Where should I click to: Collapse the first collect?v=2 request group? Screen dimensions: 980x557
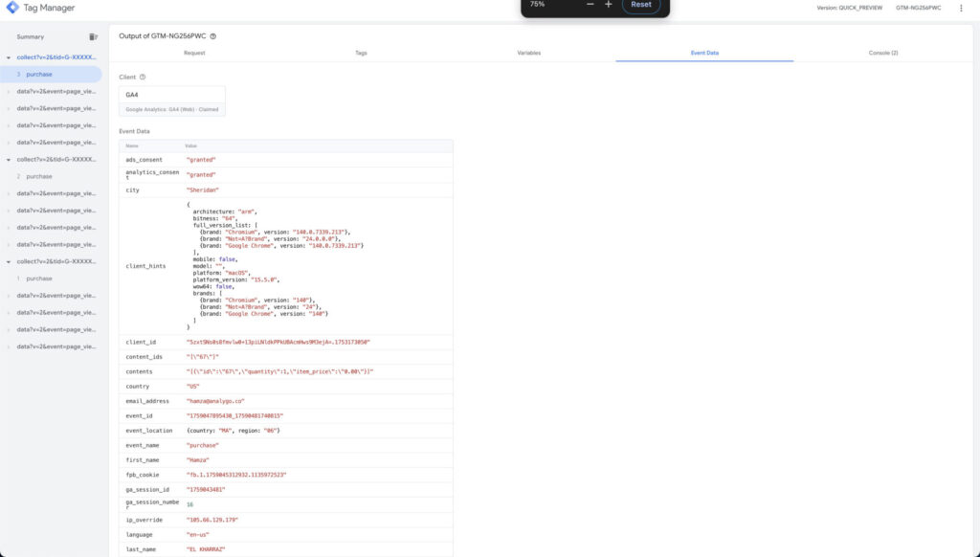pyautogui.click(x=8, y=57)
